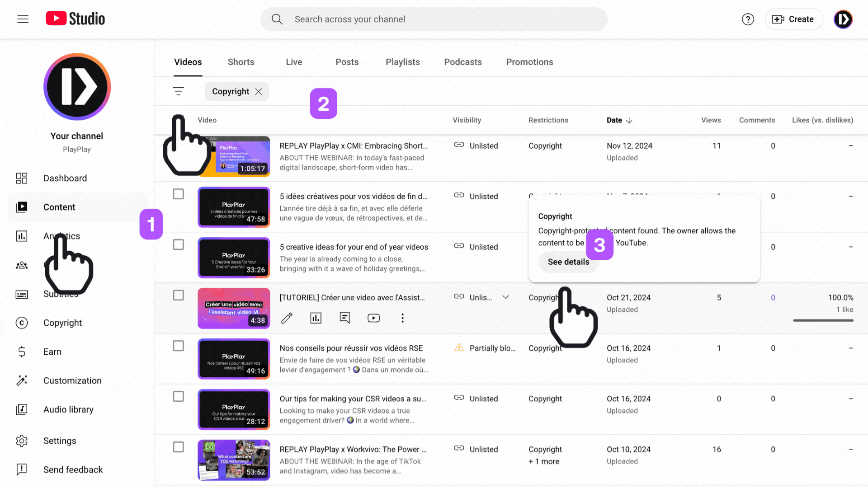Click the Create button
This screenshot has width=868, height=488.
(x=793, y=19)
